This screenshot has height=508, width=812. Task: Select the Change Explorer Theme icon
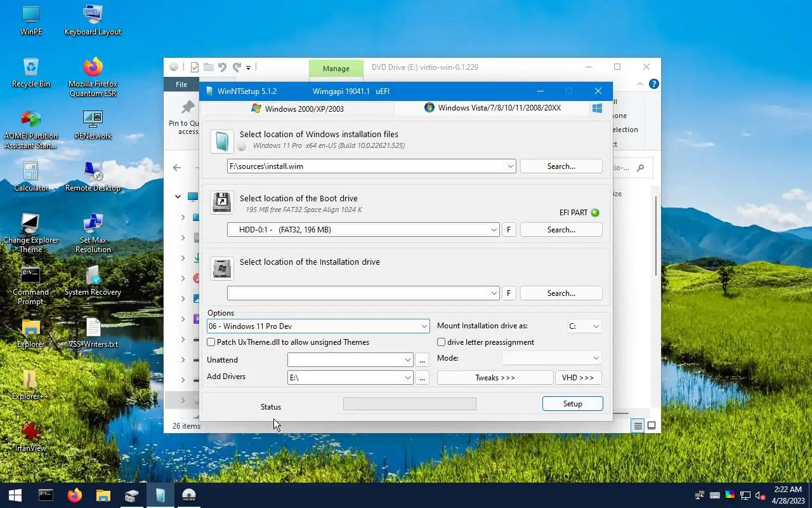[x=30, y=233]
